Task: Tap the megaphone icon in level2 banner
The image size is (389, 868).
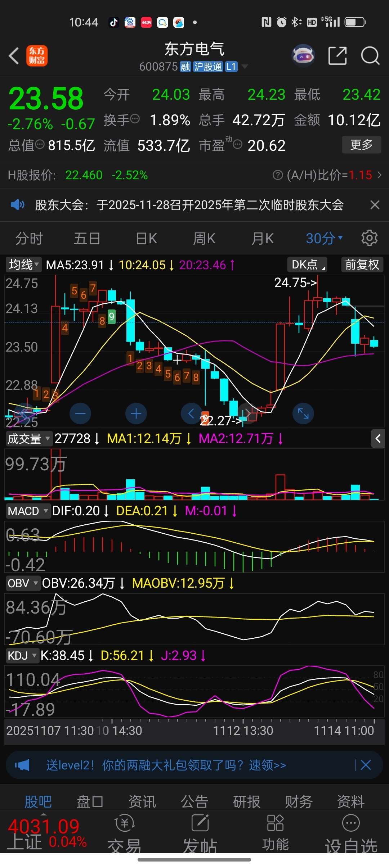Action: (22, 765)
